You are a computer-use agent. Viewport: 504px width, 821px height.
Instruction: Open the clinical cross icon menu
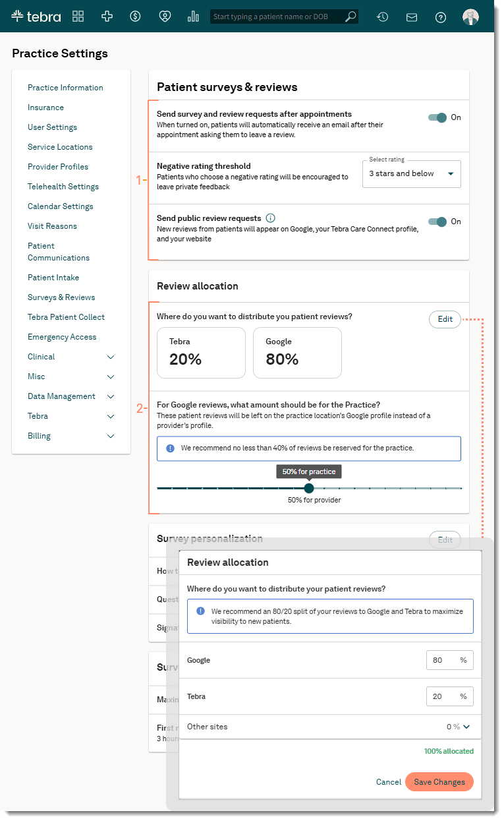pyautogui.click(x=107, y=16)
